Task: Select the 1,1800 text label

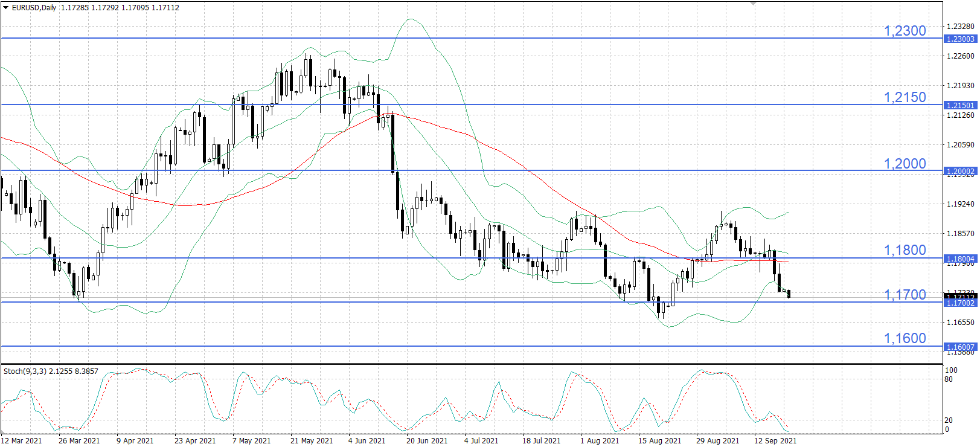Action: coord(905,250)
